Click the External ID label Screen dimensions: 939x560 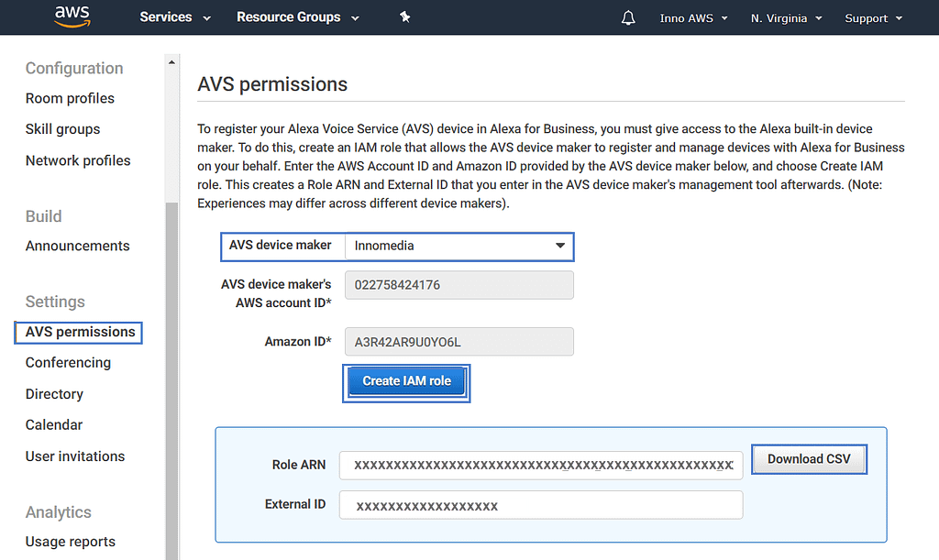coord(295,504)
